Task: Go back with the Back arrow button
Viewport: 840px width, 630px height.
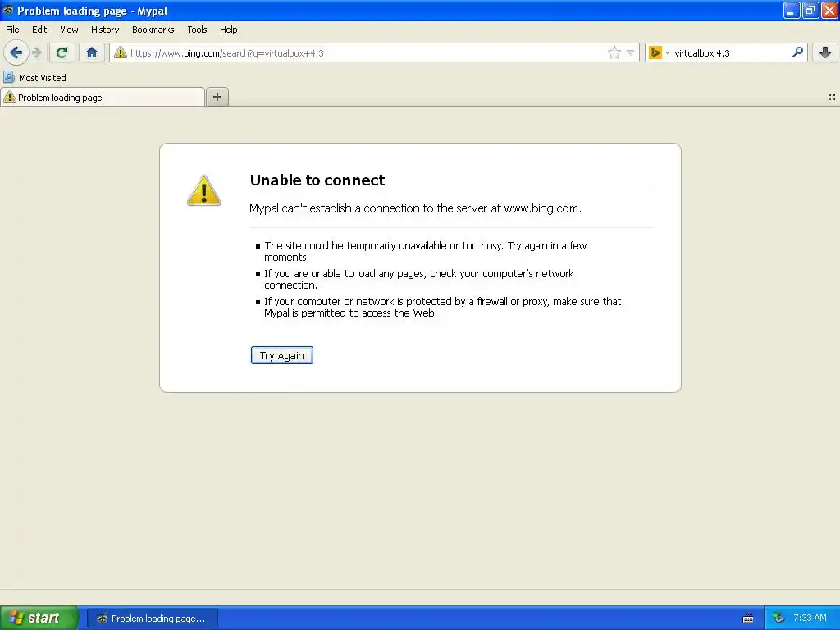Action: (x=16, y=52)
